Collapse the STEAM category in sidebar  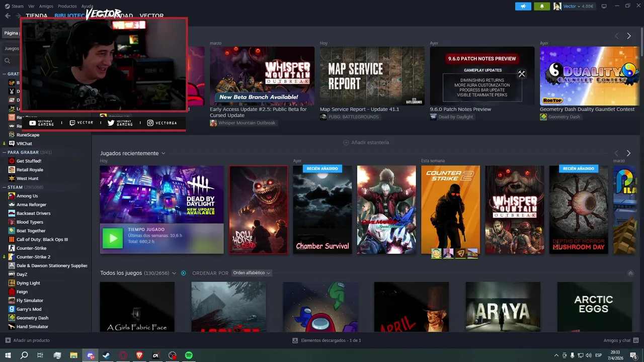(x=4, y=187)
